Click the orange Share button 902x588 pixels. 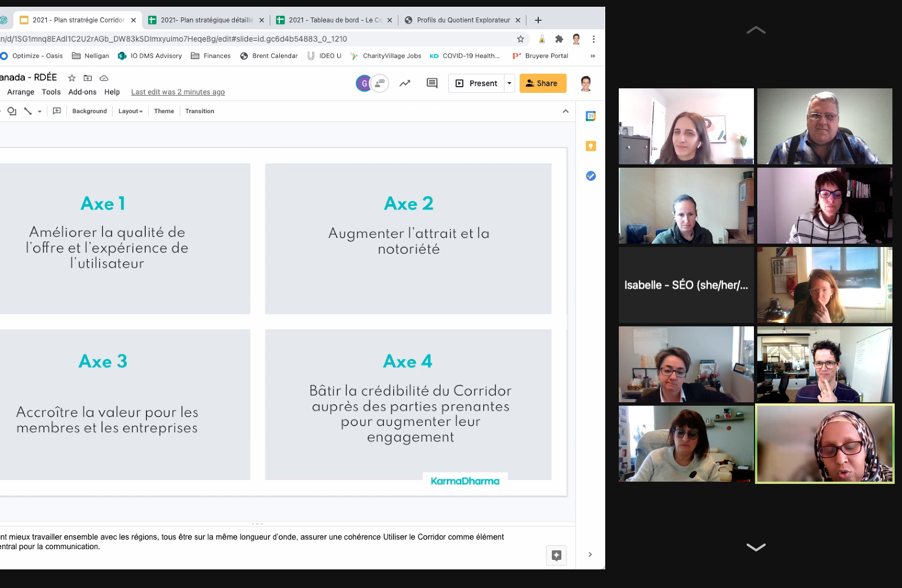click(x=543, y=83)
